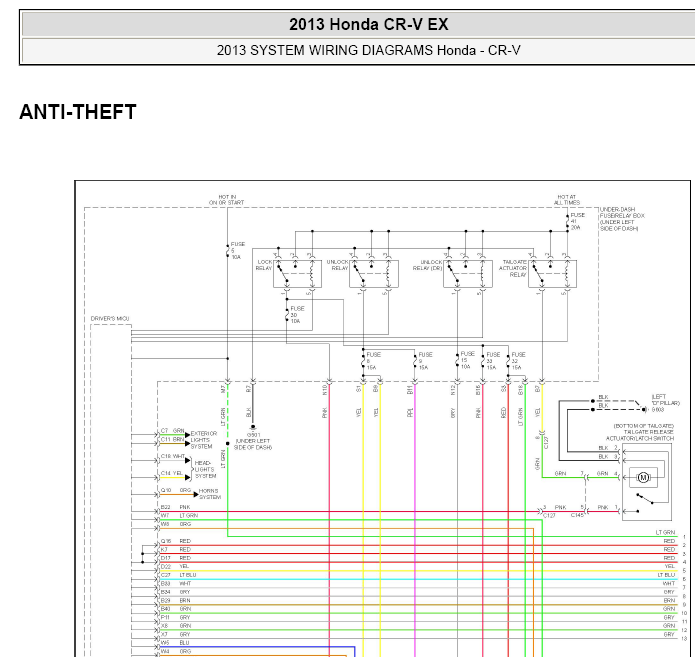Select "2013 SYSTEM WIRING DIAGRAMS Honda - CR-V" subtitle
This screenshot has height=657, width=695.
click(x=368, y=50)
